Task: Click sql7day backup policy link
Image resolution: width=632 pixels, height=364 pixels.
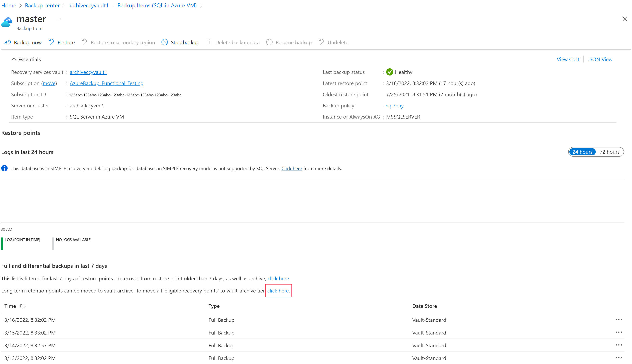Action: pyautogui.click(x=394, y=105)
